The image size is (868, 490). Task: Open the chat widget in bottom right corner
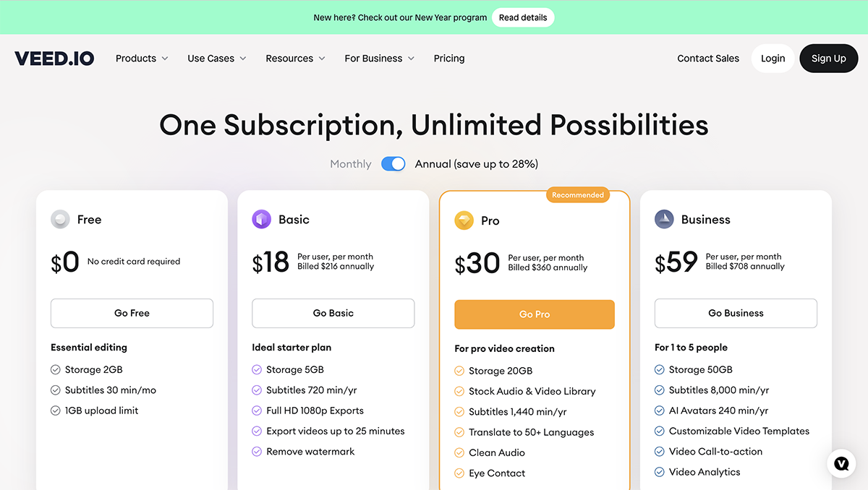click(x=841, y=463)
